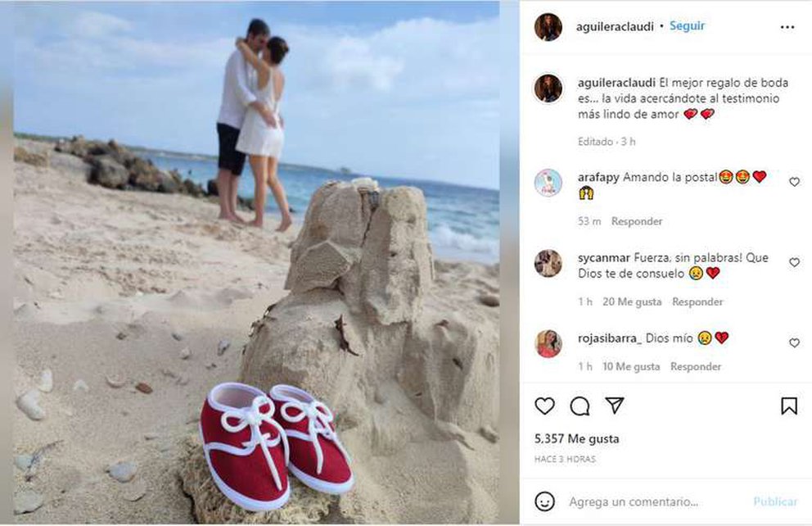The height and width of the screenshot is (526, 812).
Task: Open arafapy's profile avatar
Action: (548, 183)
